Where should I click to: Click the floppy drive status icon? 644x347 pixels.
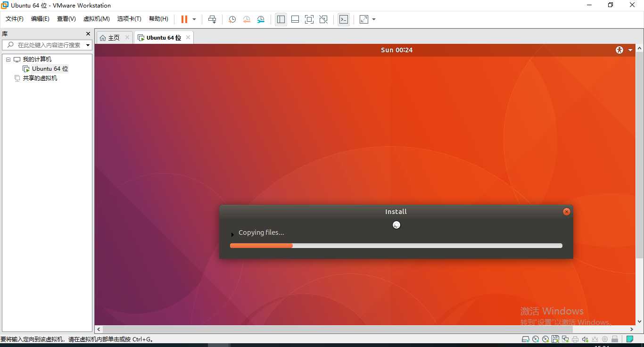pos(555,339)
